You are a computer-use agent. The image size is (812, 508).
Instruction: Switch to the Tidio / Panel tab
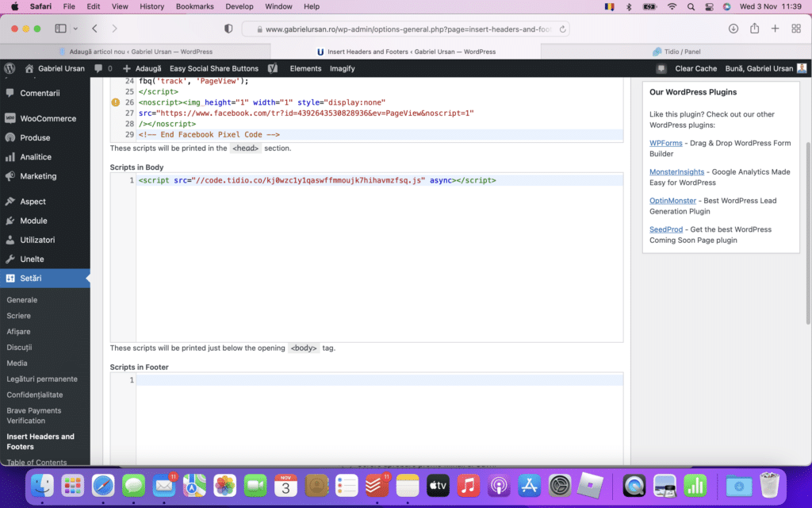click(676, 52)
